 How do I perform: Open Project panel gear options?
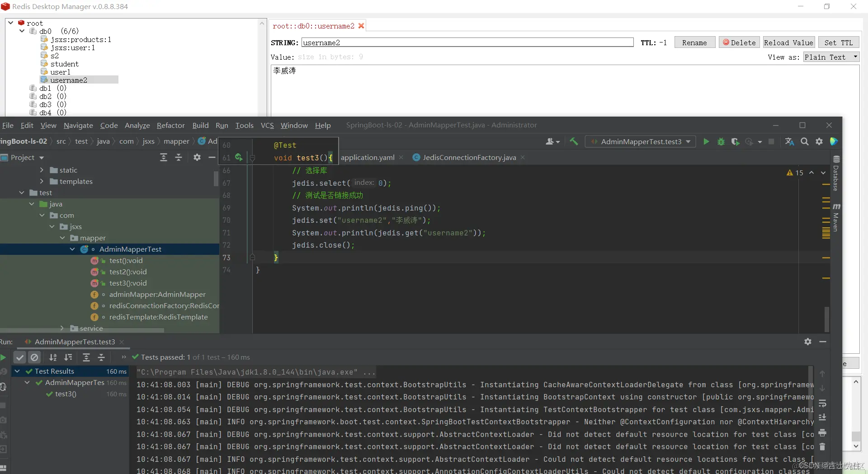[197, 157]
